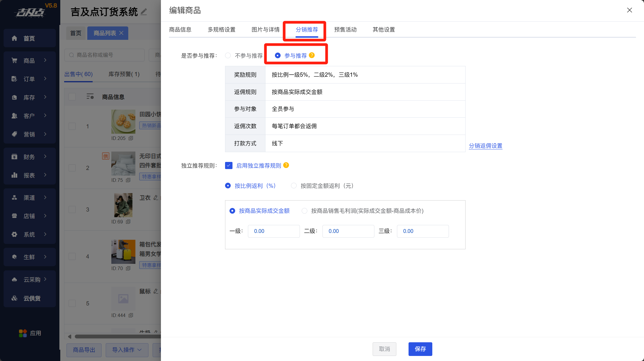
Task: Click the pencil edit icon beside system title
Action: point(144,12)
